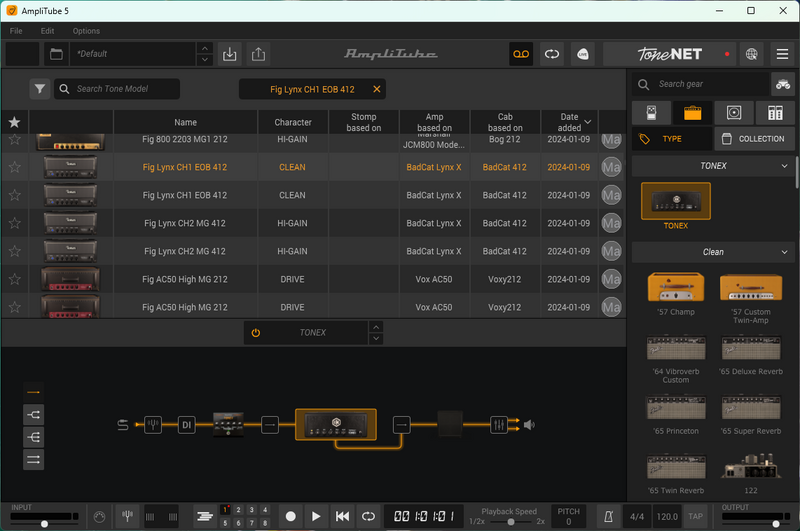The image size is (800, 531).
Task: Select track 2 button
Action: (238, 510)
